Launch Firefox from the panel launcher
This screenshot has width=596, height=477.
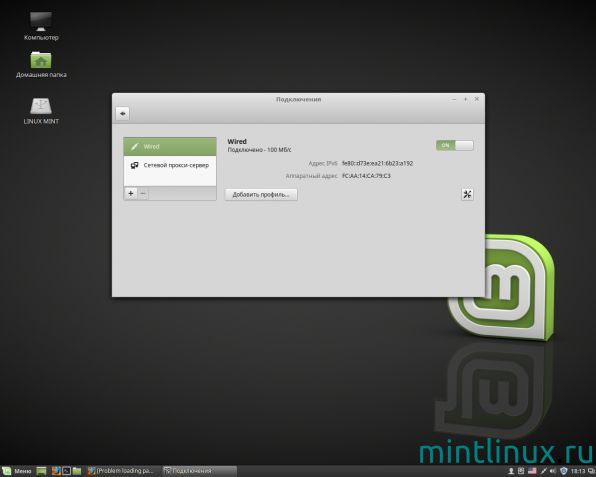click(56, 471)
